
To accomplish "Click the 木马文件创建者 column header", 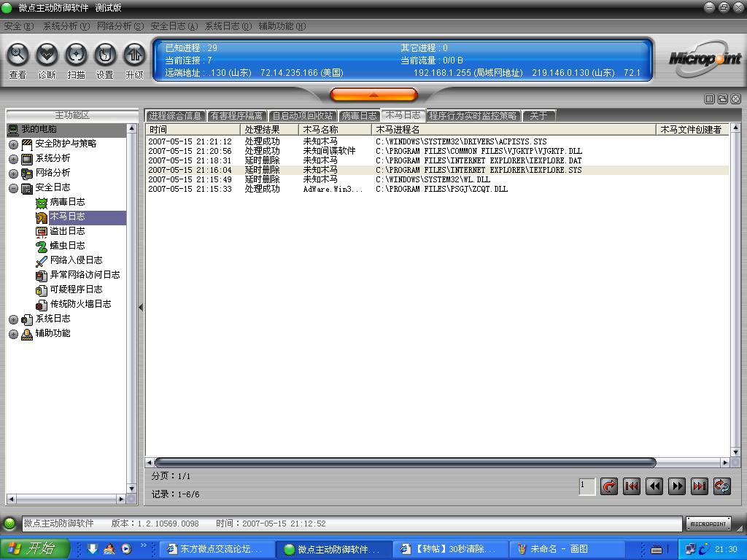I will (x=693, y=130).
